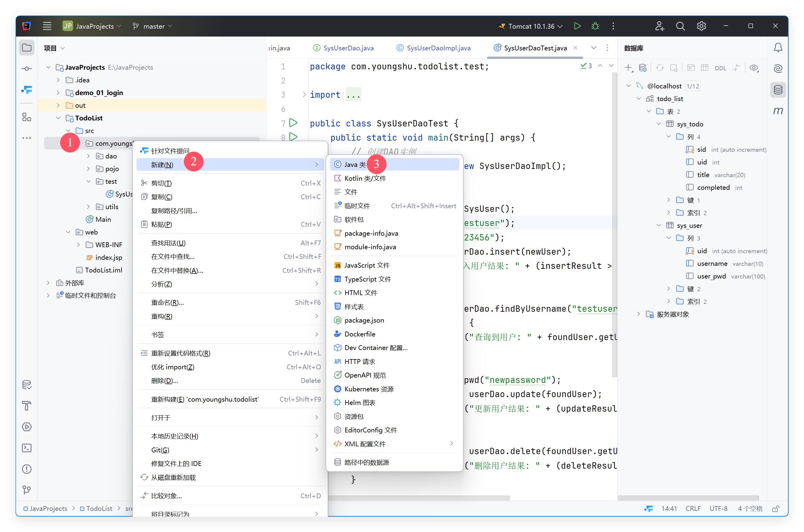Select 重命名(R)... context menu entry
The height and width of the screenshot is (532, 804).
[230, 302]
